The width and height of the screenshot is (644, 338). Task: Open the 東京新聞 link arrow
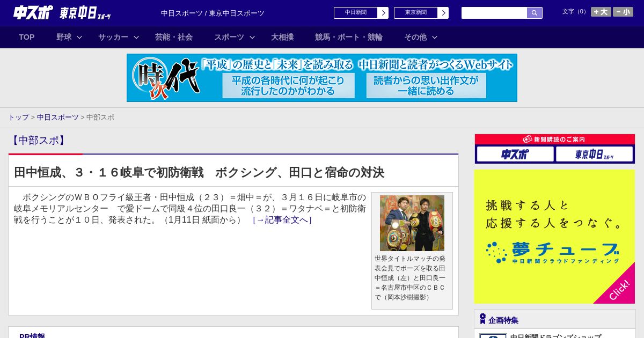(x=443, y=13)
